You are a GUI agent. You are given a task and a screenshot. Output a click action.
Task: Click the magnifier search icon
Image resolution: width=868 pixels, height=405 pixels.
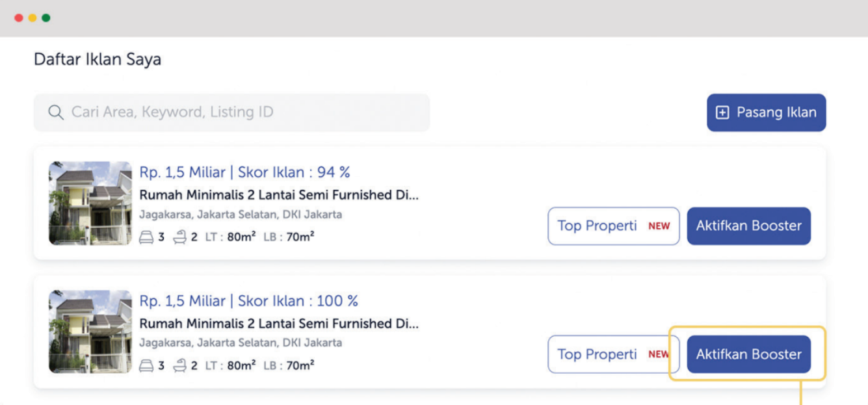click(x=56, y=112)
